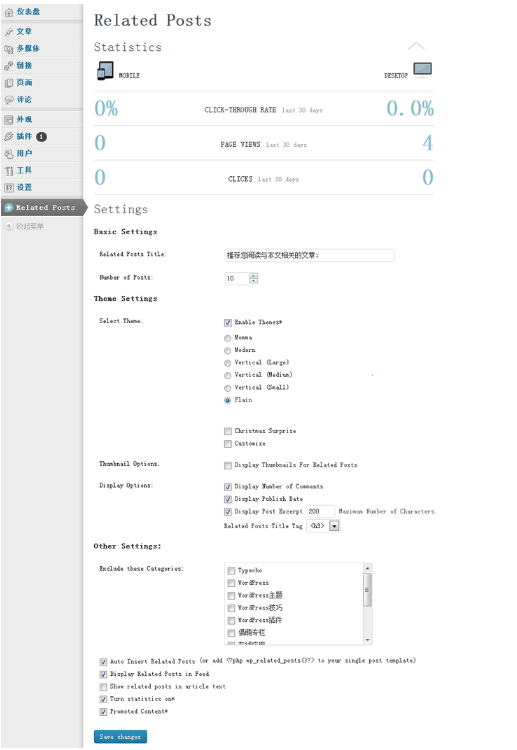Collapse the sidebar menu (收起菜单)

click(x=25, y=226)
